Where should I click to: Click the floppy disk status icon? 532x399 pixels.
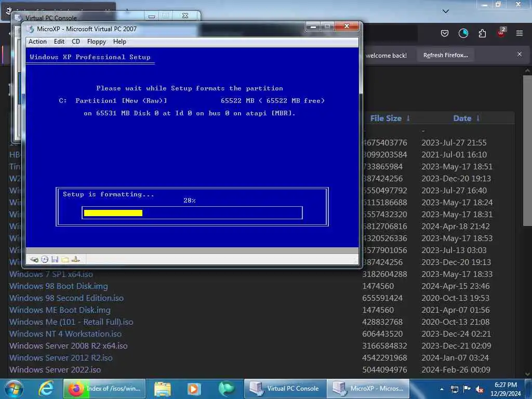tap(55, 260)
